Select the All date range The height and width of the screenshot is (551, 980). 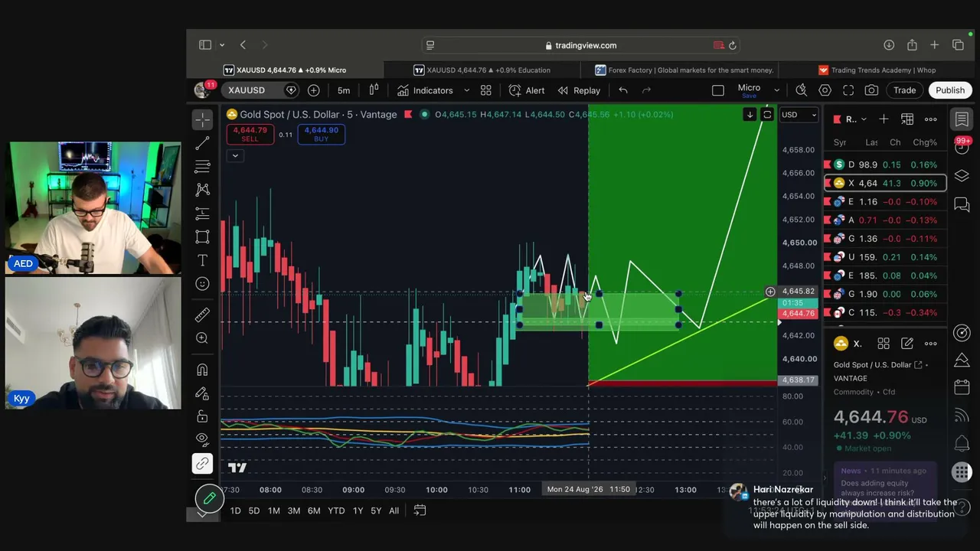tap(394, 510)
